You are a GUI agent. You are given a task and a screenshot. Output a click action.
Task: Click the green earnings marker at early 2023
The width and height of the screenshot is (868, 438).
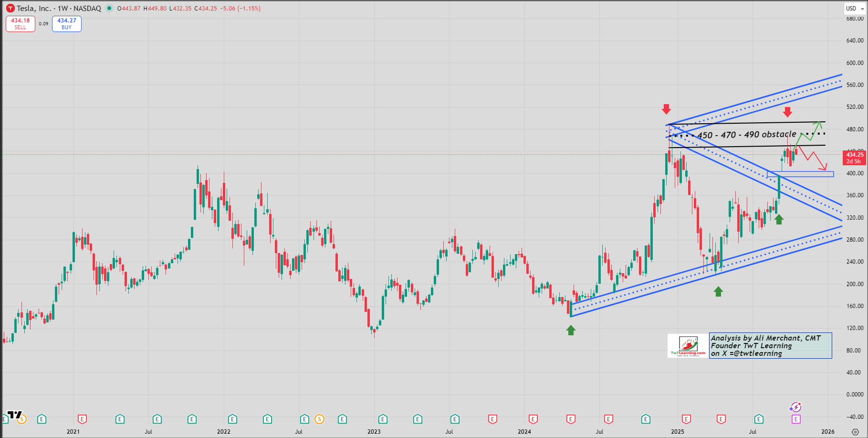(x=383, y=419)
